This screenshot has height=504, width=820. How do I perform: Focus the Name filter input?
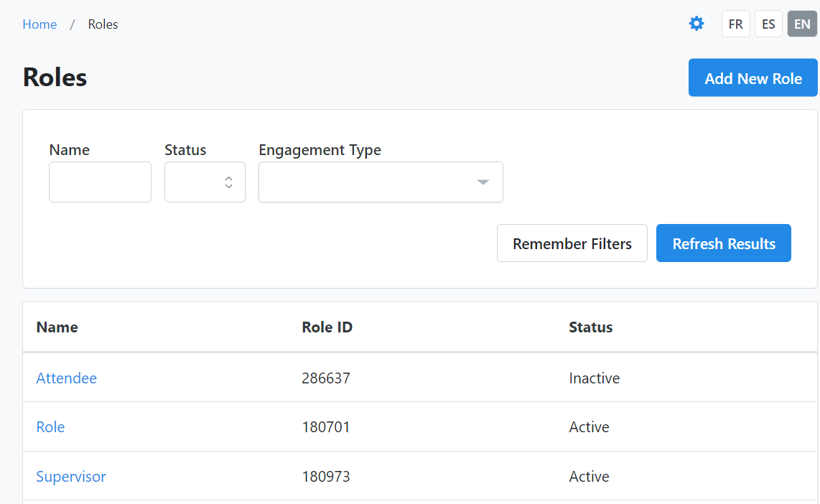tap(100, 182)
